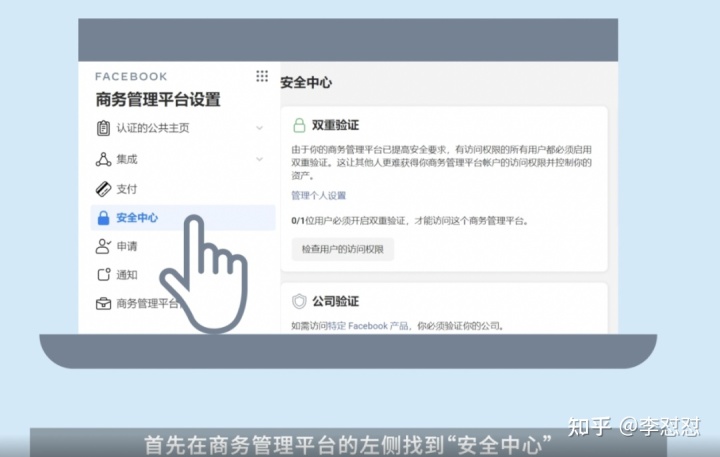This screenshot has width=720, height=457.
Task: Click the payment card icon for 支付
Action: 103,189
